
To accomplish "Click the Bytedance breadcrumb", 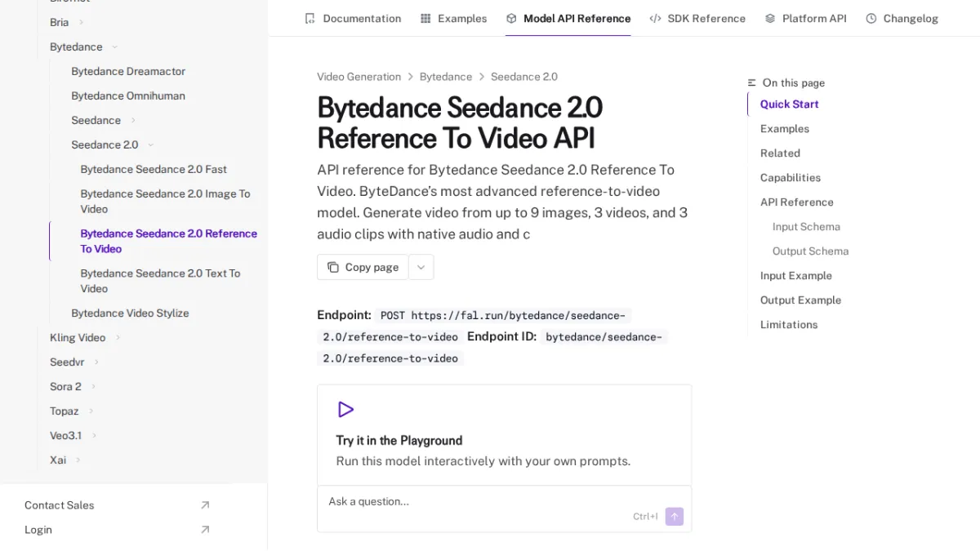I will point(446,77).
